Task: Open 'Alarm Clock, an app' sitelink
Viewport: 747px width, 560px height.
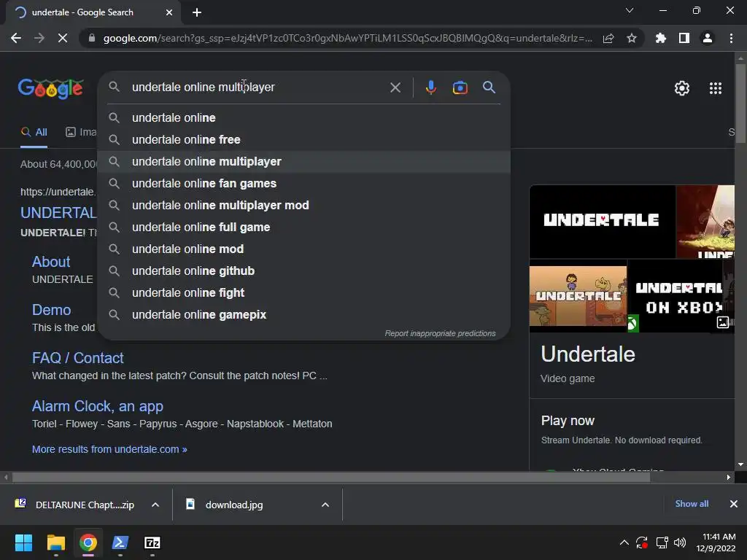Action: point(98,406)
